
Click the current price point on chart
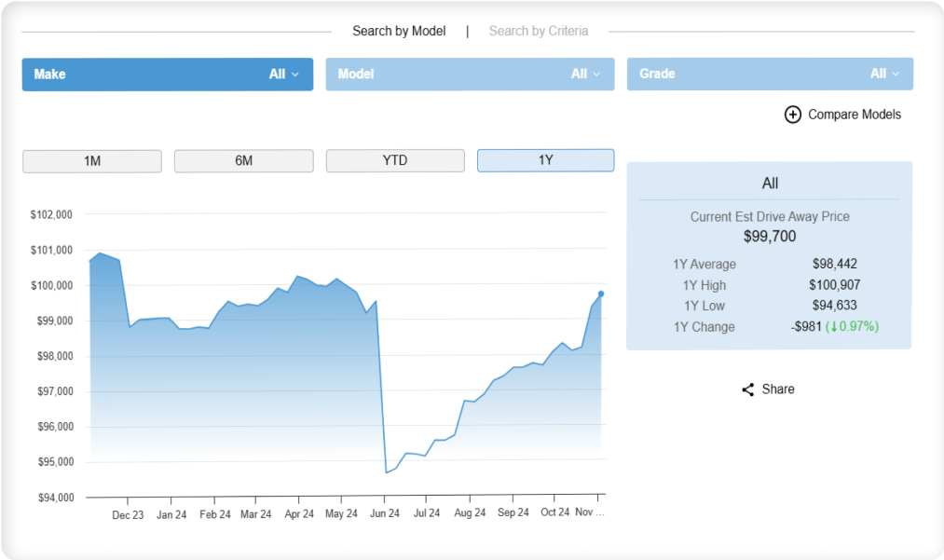point(601,294)
